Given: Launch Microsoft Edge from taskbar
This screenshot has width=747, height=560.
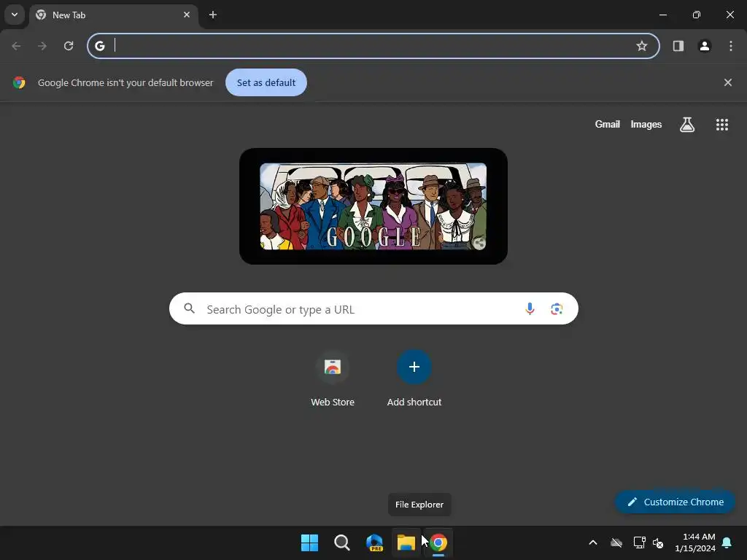Looking at the screenshot, I should (x=374, y=542).
